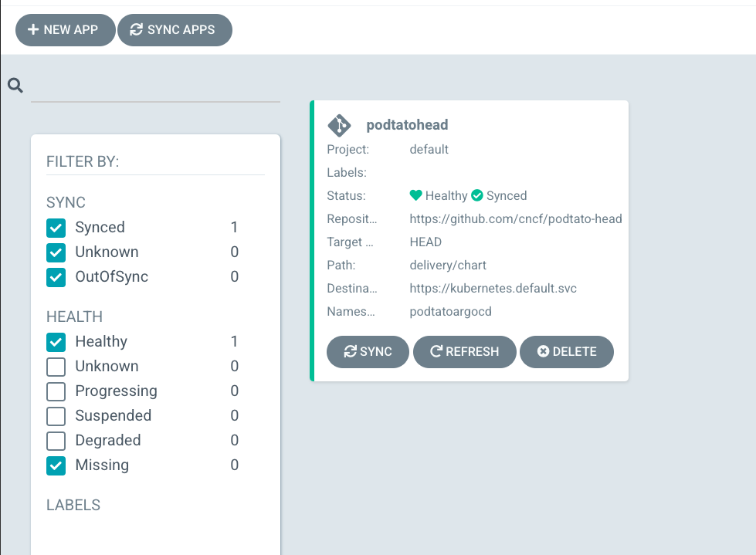Click the green Healthy heart icon
This screenshot has height=555, width=756.
[416, 195]
